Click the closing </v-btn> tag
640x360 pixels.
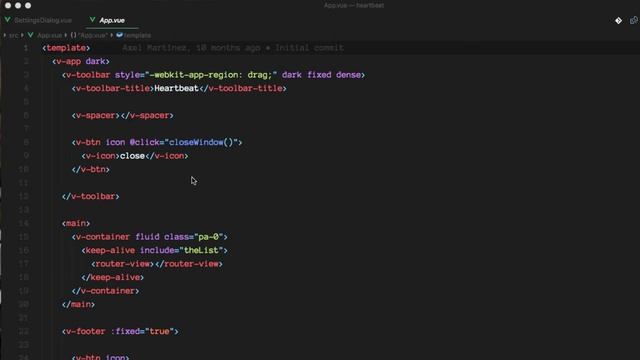pyautogui.click(x=91, y=169)
